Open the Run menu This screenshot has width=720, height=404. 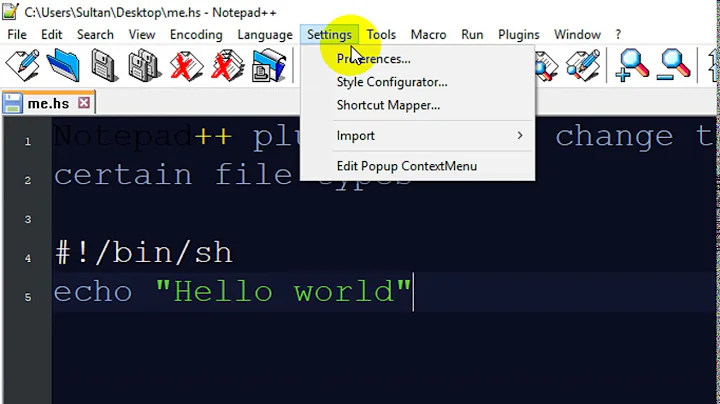[472, 34]
